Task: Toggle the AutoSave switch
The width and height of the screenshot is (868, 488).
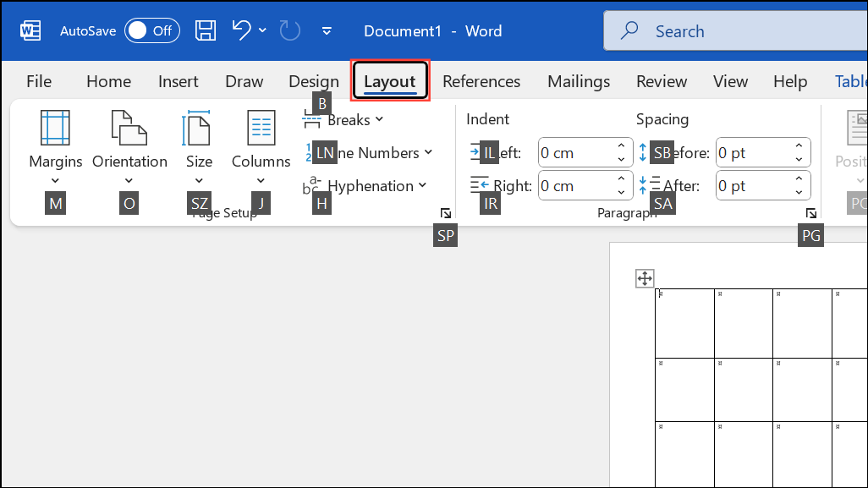Action: (x=151, y=31)
